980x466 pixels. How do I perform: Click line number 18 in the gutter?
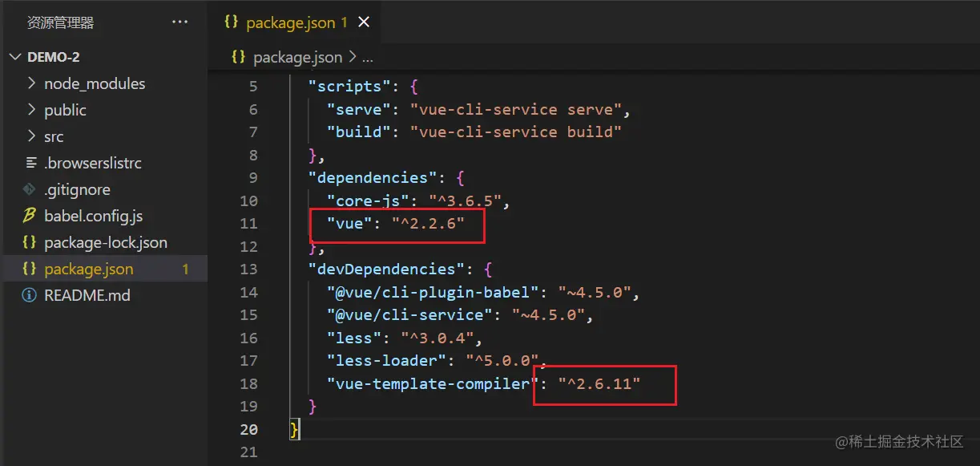click(248, 383)
